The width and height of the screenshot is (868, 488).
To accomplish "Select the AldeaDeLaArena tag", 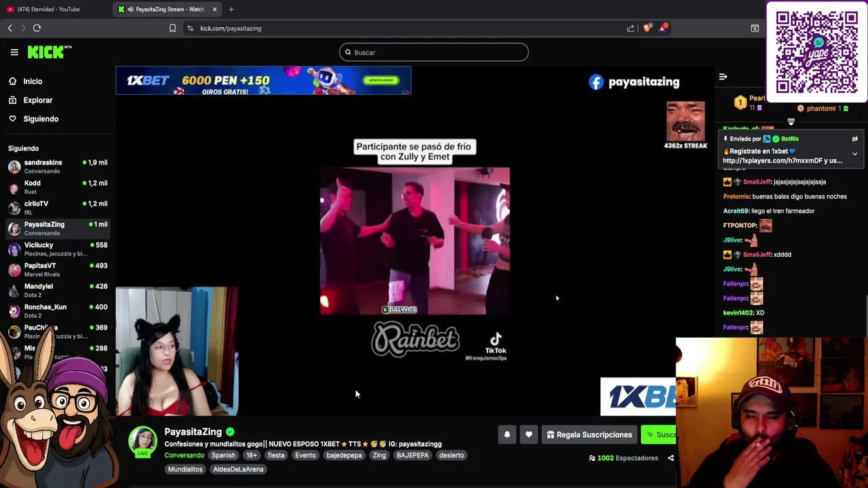I will click(x=238, y=469).
